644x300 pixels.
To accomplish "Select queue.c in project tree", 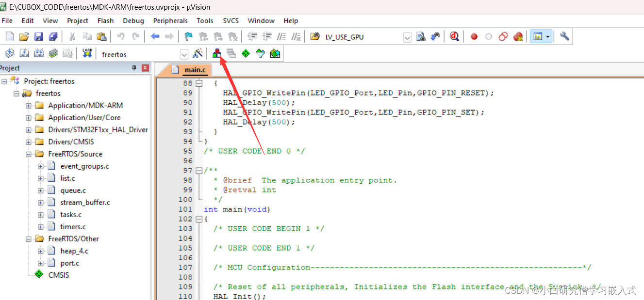I will pos(73,190).
